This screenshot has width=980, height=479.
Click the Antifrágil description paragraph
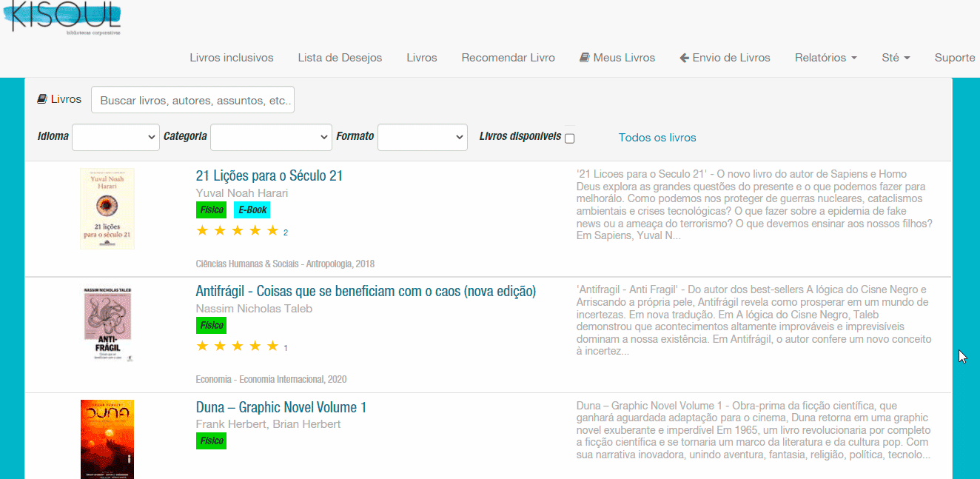tap(754, 321)
